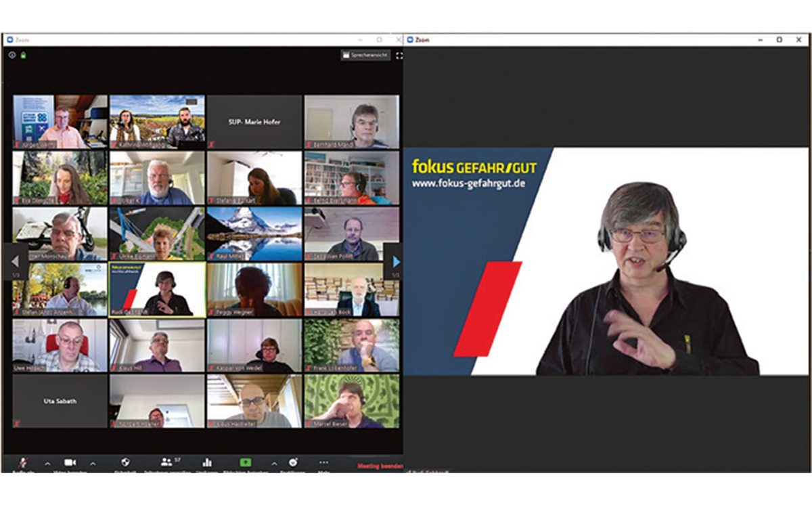Viewport: 812px width, 505px height.
Task: Select the Uta Sabath participant tile
Action: coord(60,401)
